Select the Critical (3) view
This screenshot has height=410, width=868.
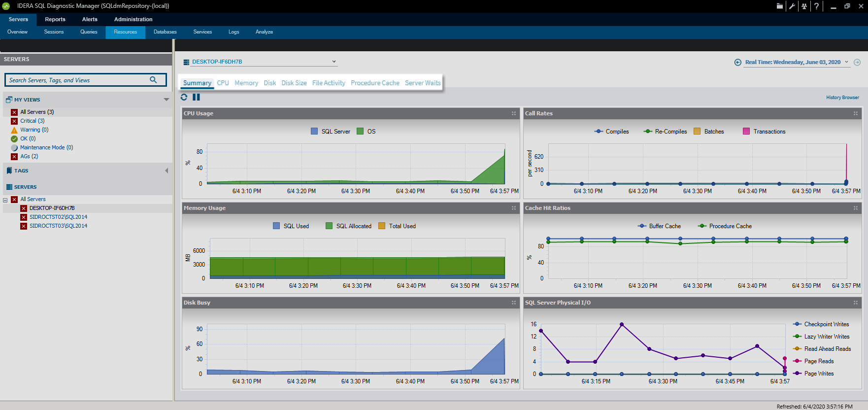pyautogui.click(x=33, y=121)
